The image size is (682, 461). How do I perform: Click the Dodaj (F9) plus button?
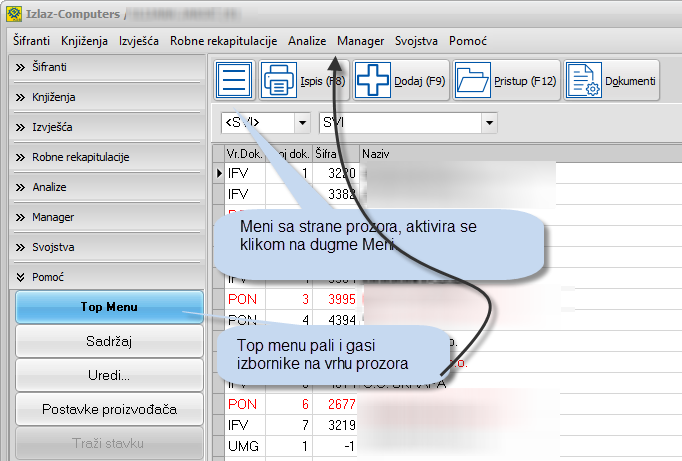pyautogui.click(x=399, y=80)
